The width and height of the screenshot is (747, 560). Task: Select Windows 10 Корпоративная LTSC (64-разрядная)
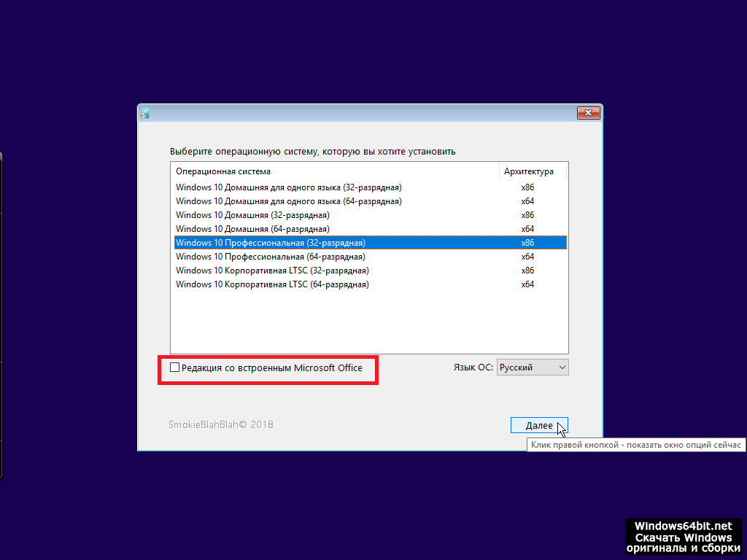click(272, 284)
